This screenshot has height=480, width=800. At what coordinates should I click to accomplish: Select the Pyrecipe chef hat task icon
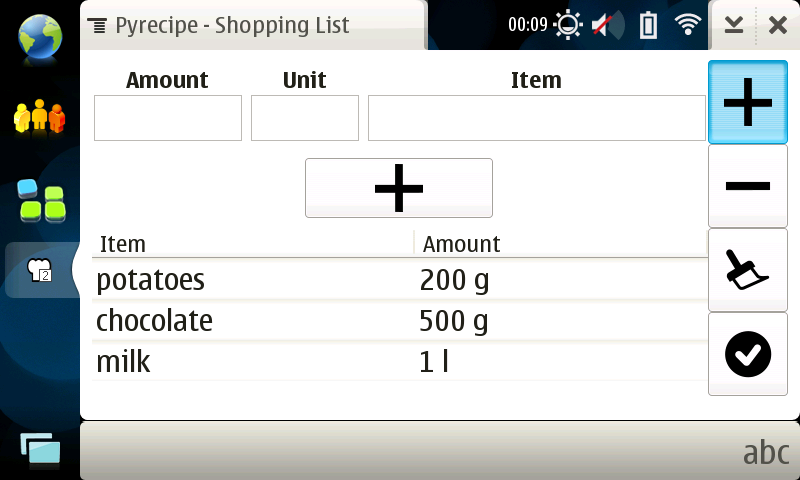tap(40, 270)
